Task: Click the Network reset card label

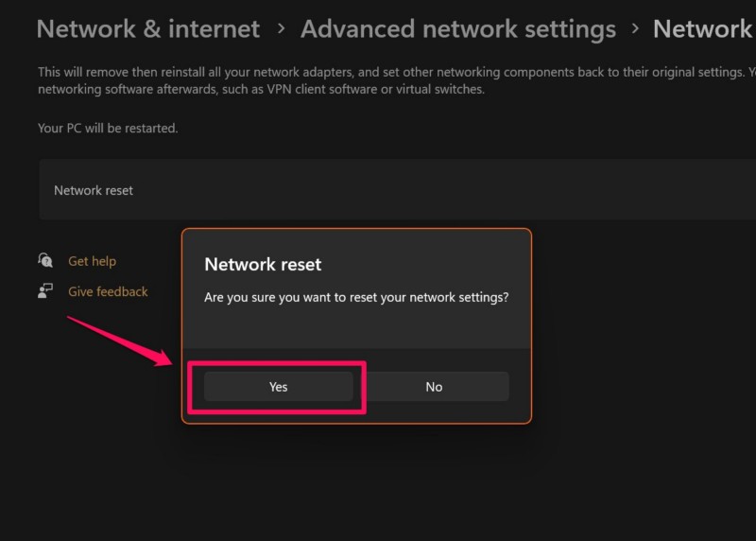Action: (x=94, y=190)
